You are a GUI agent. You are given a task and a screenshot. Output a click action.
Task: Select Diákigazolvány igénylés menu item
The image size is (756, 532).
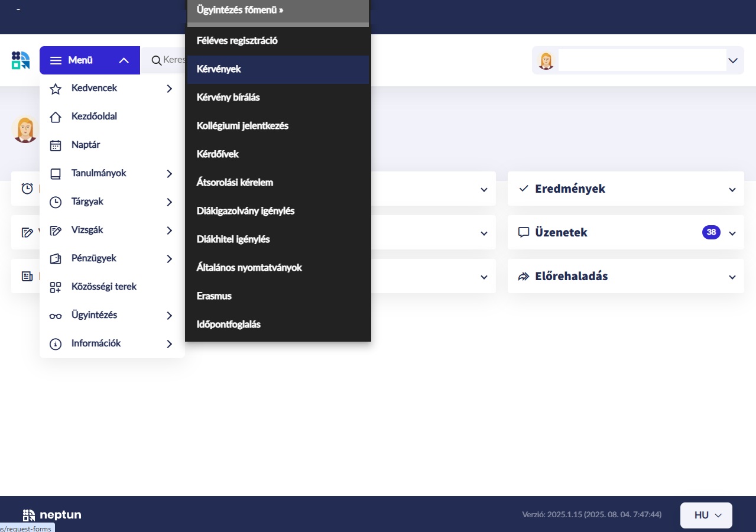[245, 211]
